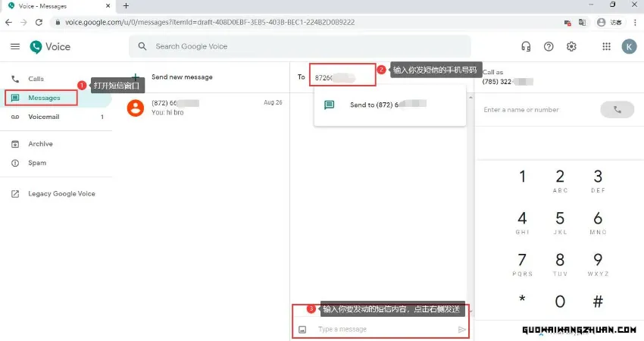The width and height of the screenshot is (644, 341).
Task: Open Voicemail in the sidebar
Action: [55, 117]
